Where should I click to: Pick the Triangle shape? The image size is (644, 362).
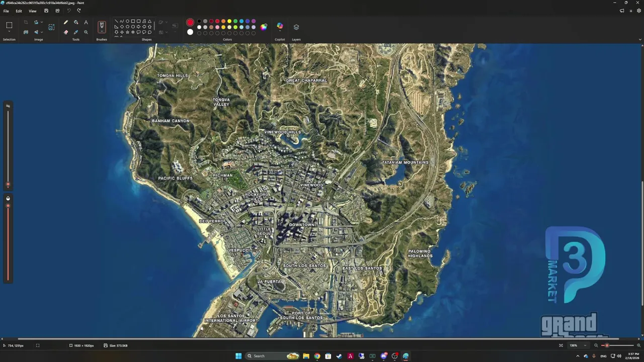click(x=149, y=21)
